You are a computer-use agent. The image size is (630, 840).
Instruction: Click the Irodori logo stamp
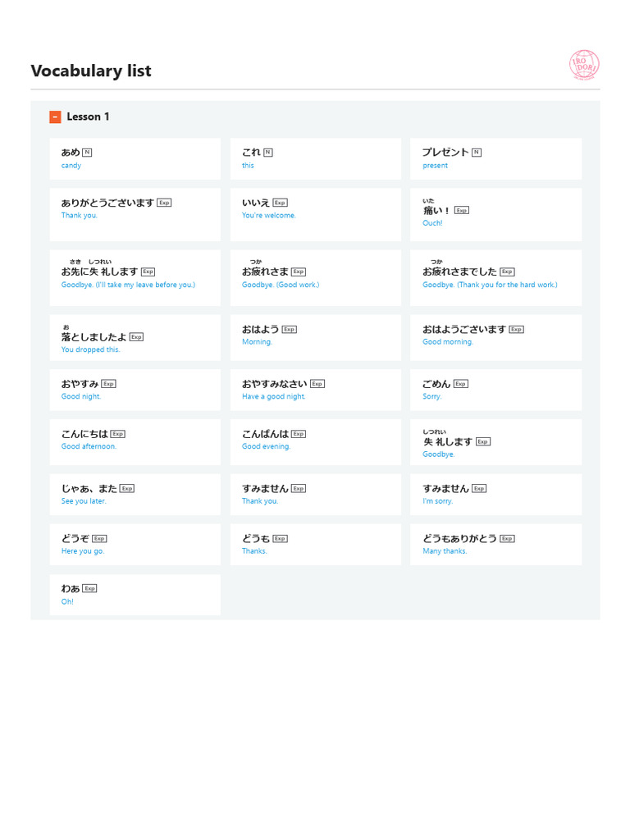point(584,65)
